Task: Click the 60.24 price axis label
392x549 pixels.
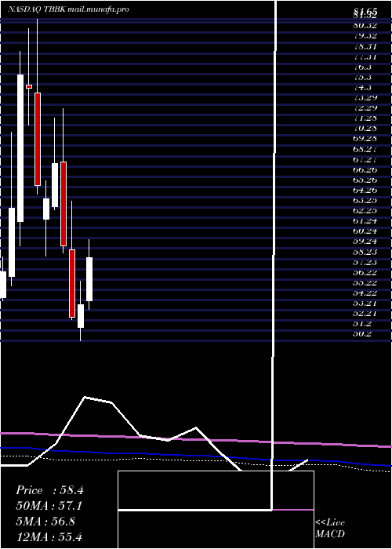Action: tap(365, 231)
